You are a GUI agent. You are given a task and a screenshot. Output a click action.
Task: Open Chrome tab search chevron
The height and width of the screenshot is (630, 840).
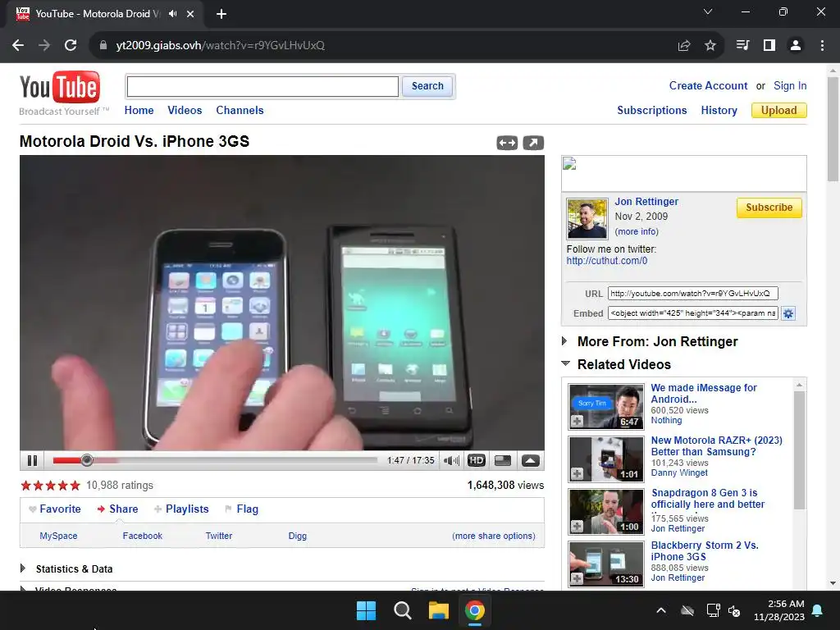coord(708,11)
